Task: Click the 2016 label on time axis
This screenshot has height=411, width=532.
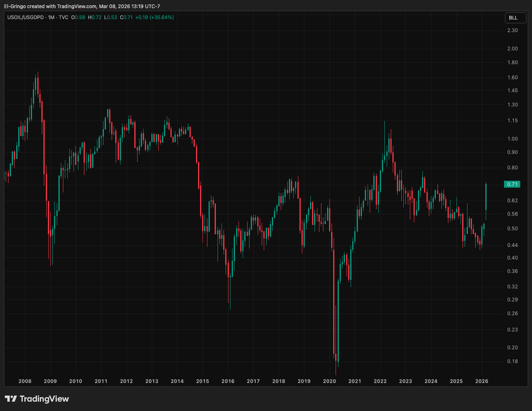Action: pos(228,381)
